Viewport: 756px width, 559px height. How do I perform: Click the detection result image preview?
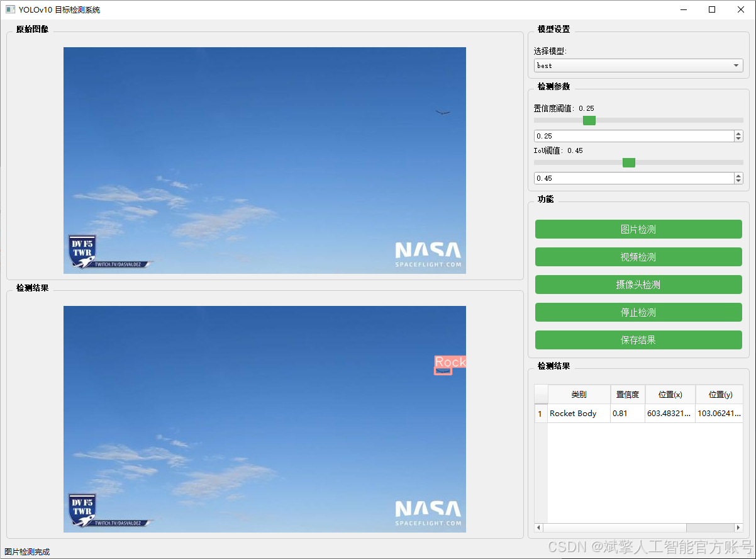click(265, 419)
